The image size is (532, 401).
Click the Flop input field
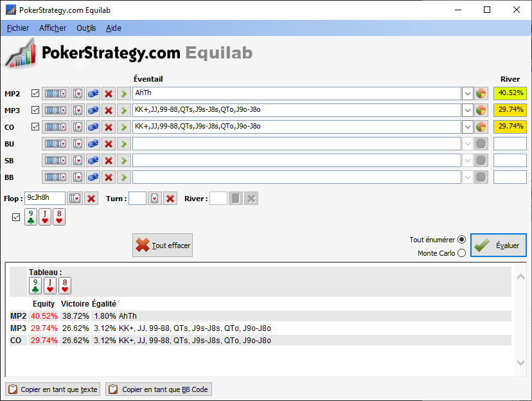tap(45, 198)
